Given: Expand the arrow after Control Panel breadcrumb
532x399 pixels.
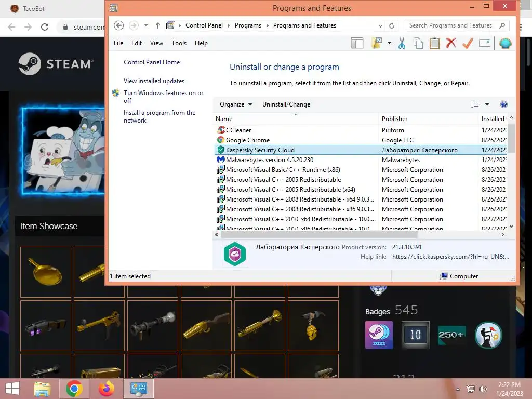Looking at the screenshot, I should pos(229,26).
